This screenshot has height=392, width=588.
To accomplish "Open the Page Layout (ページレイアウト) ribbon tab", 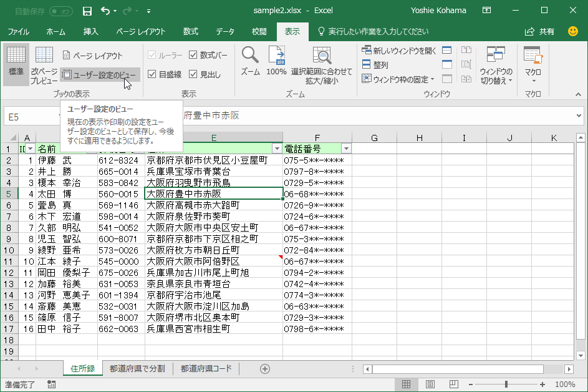I will pyautogui.click(x=141, y=32).
